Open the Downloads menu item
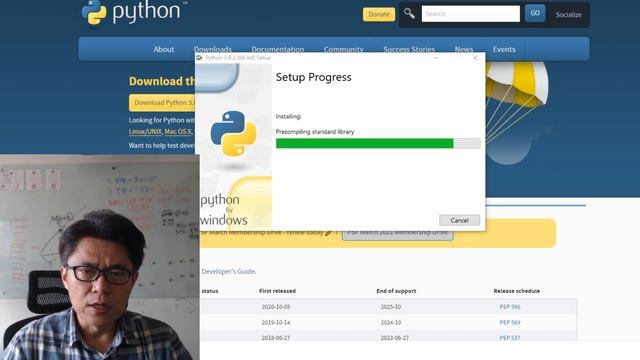 [x=213, y=49]
